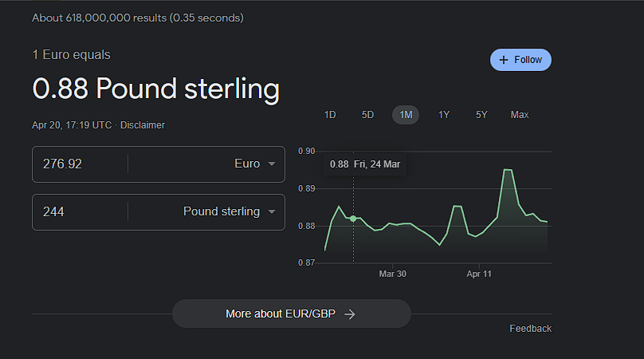644x359 pixels.
Task: Expand the Pound sterling currency dropdown
Action: point(272,212)
